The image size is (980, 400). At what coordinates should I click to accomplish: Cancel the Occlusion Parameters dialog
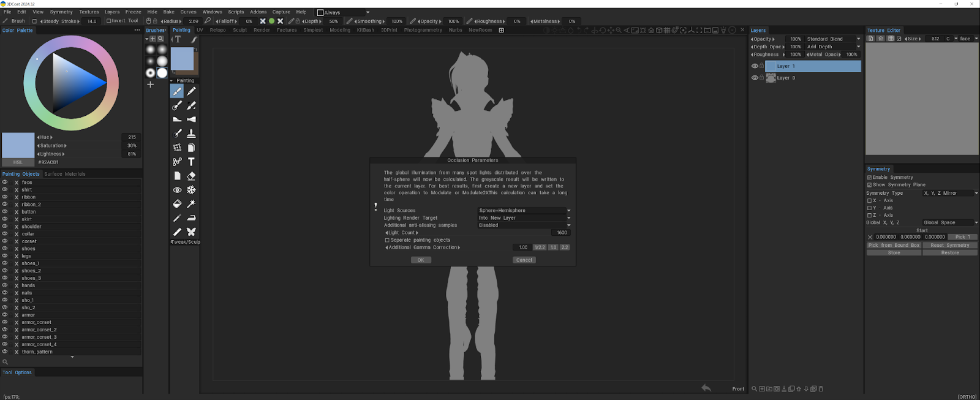click(x=524, y=260)
